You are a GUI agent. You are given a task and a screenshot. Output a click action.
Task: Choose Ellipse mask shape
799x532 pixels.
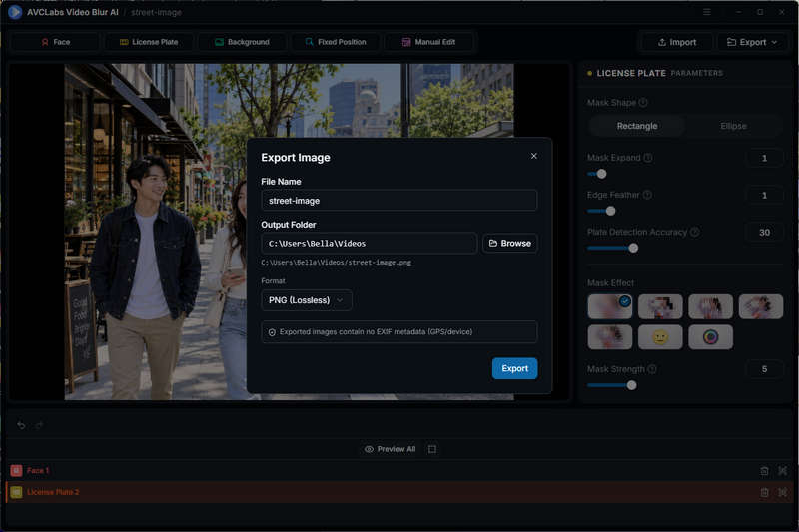733,126
